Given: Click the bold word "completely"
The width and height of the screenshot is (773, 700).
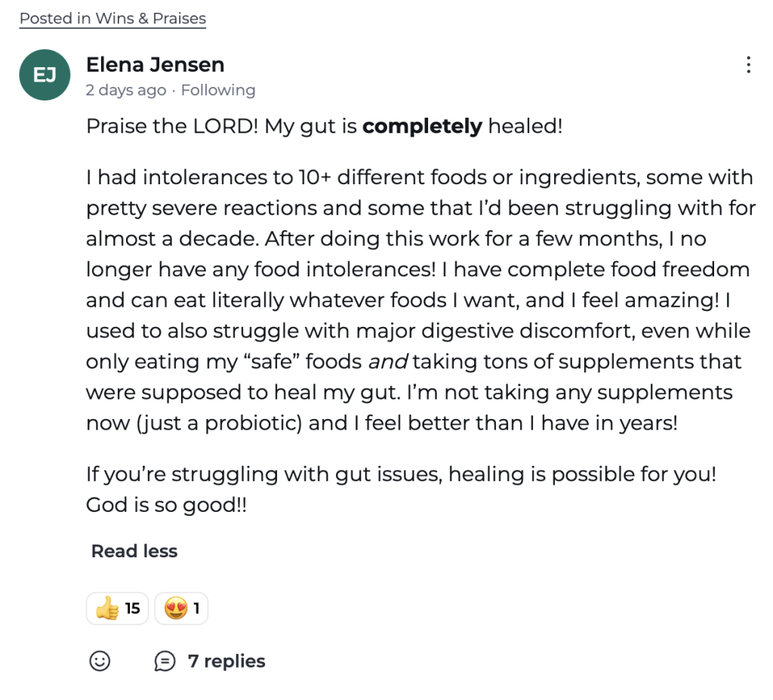Looking at the screenshot, I should point(422,126).
